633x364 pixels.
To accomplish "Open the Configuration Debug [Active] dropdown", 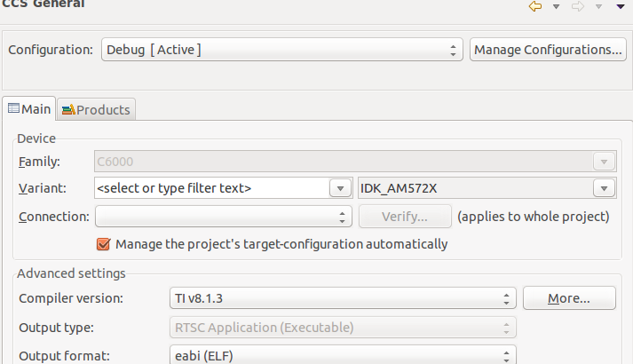I will point(282,50).
